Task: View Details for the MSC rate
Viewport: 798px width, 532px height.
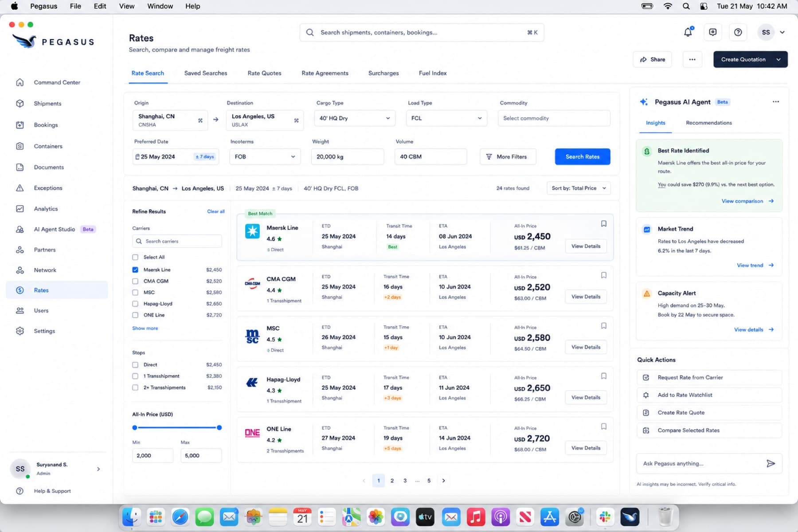Action: tap(586, 347)
